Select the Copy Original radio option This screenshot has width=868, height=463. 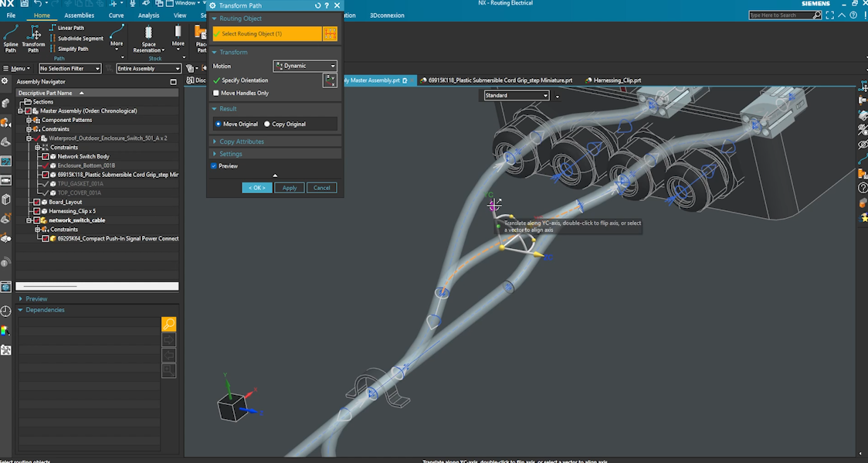pos(267,124)
